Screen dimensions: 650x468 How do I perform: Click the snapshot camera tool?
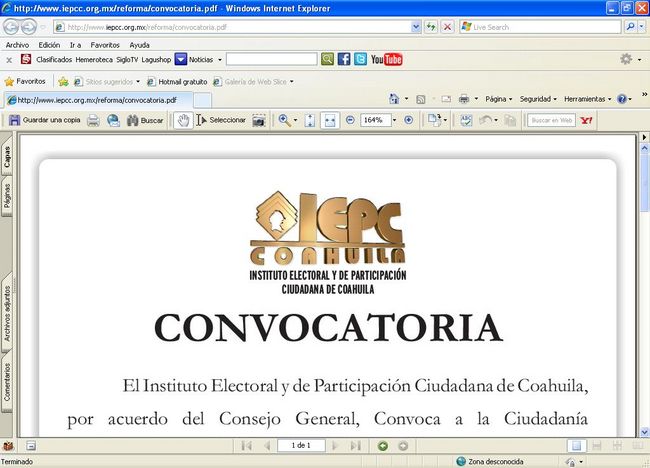259,120
